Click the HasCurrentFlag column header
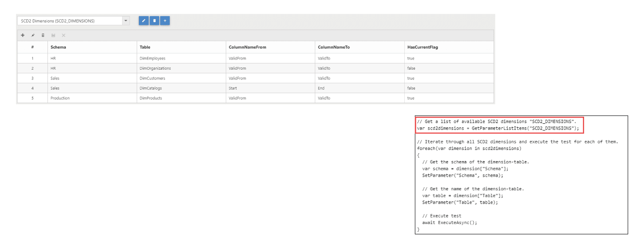 (449, 47)
